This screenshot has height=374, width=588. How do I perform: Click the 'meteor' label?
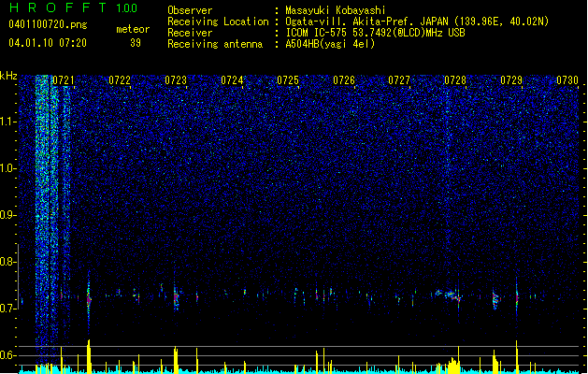[x=133, y=29]
